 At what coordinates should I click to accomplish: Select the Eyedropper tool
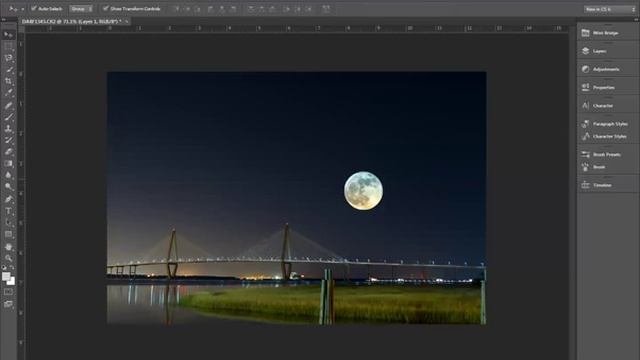(x=8, y=93)
